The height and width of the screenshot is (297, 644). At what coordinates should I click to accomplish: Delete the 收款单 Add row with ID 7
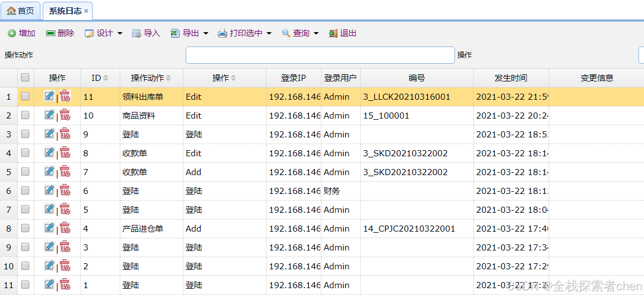65,172
